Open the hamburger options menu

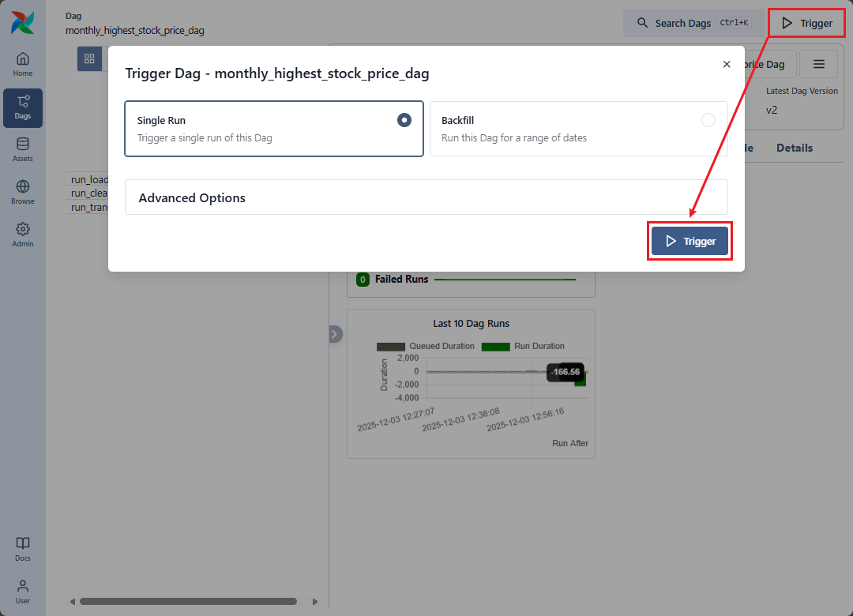click(819, 64)
